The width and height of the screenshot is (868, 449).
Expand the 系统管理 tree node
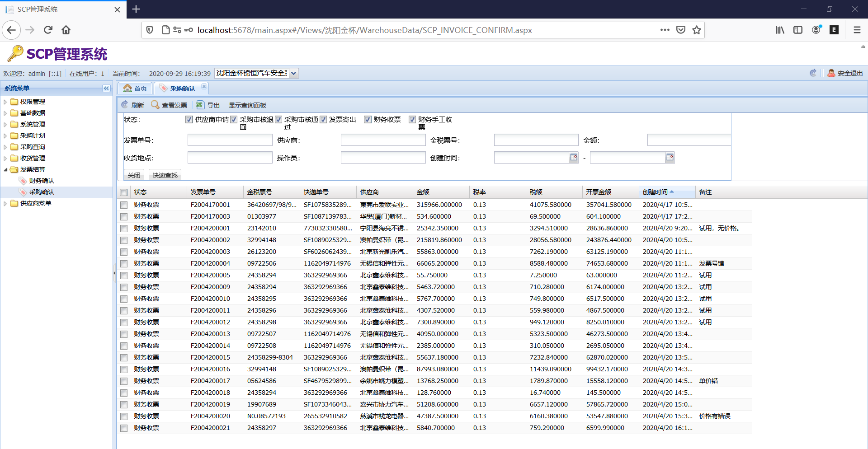[x=5, y=124]
